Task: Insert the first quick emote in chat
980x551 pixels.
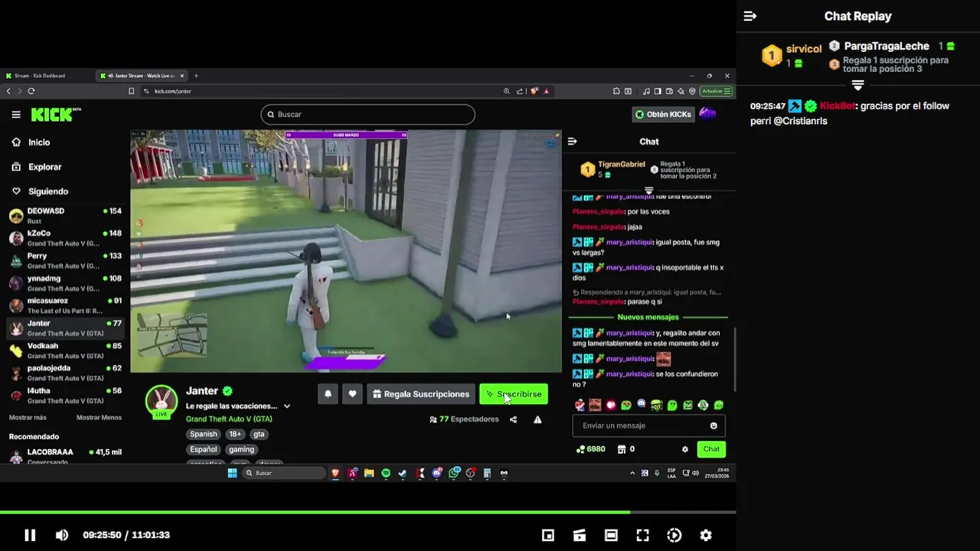Action: click(580, 405)
